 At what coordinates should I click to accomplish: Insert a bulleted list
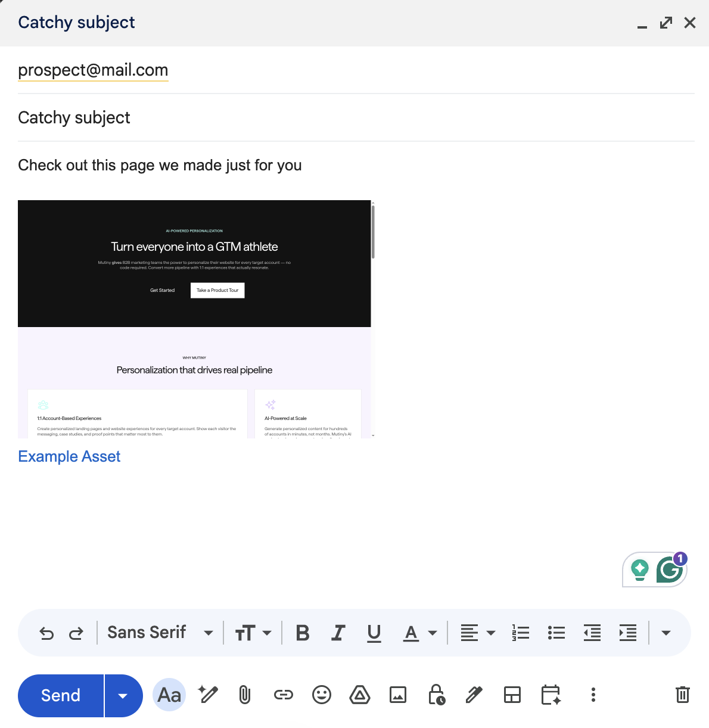(x=556, y=633)
